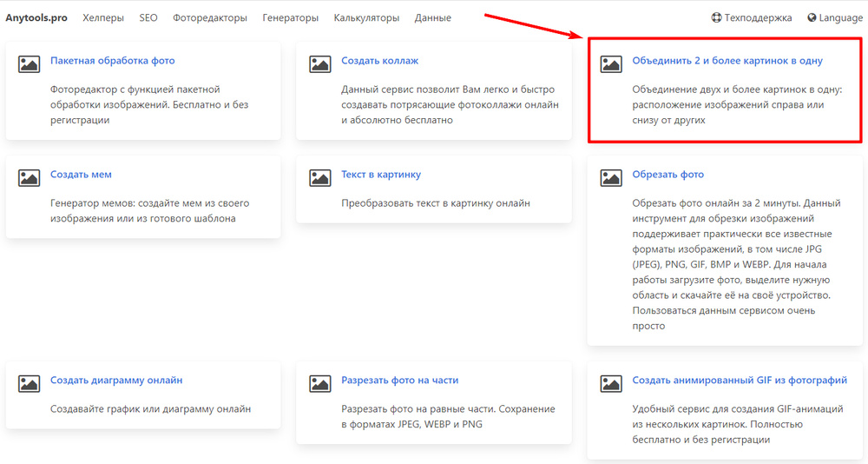The image size is (868, 464).
Task: Open the Данные menu item
Action: click(x=432, y=17)
